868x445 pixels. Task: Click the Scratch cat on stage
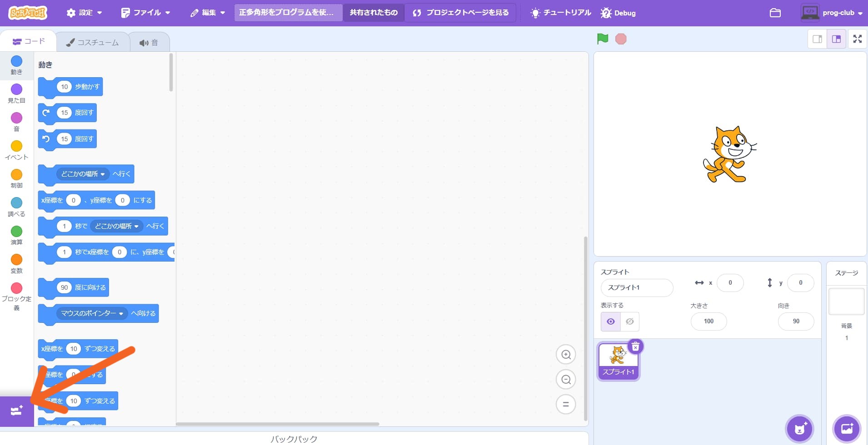point(729,155)
